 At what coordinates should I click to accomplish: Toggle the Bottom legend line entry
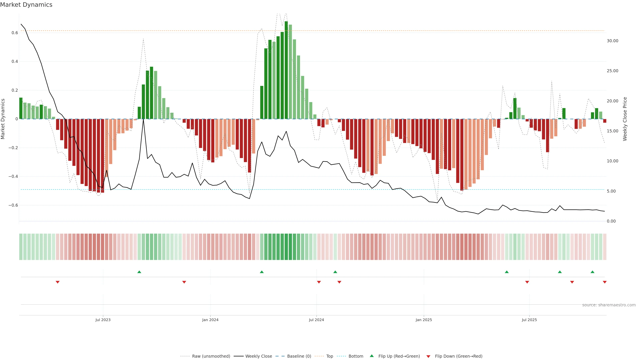356,356
